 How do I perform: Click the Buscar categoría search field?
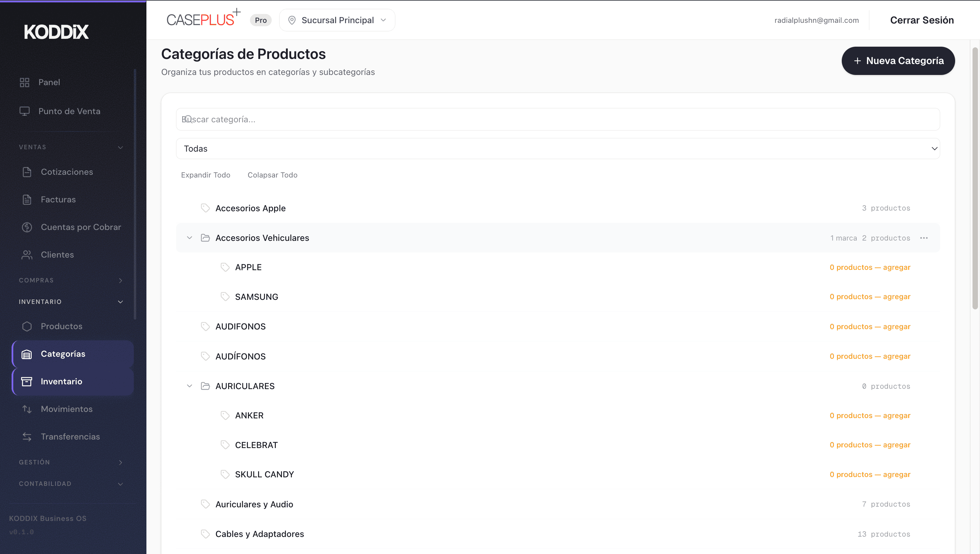(x=558, y=120)
